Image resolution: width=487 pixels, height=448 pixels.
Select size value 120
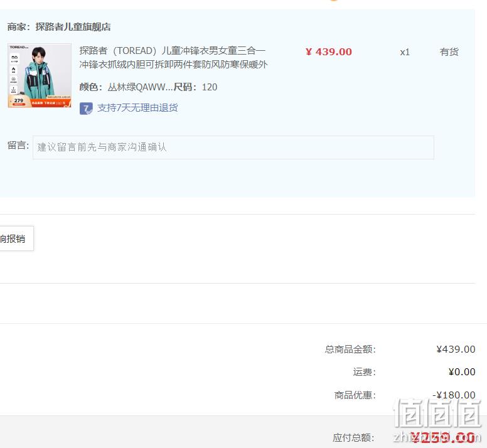click(210, 87)
